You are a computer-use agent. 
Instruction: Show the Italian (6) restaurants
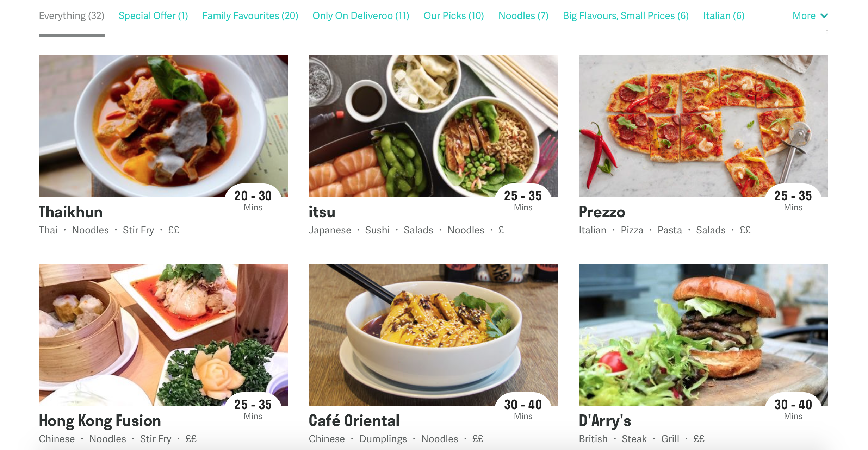pos(724,16)
